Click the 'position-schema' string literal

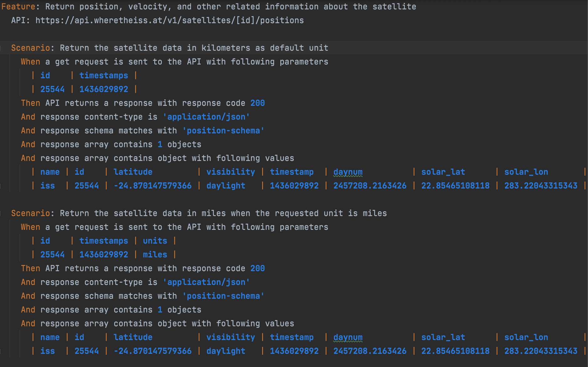click(224, 130)
